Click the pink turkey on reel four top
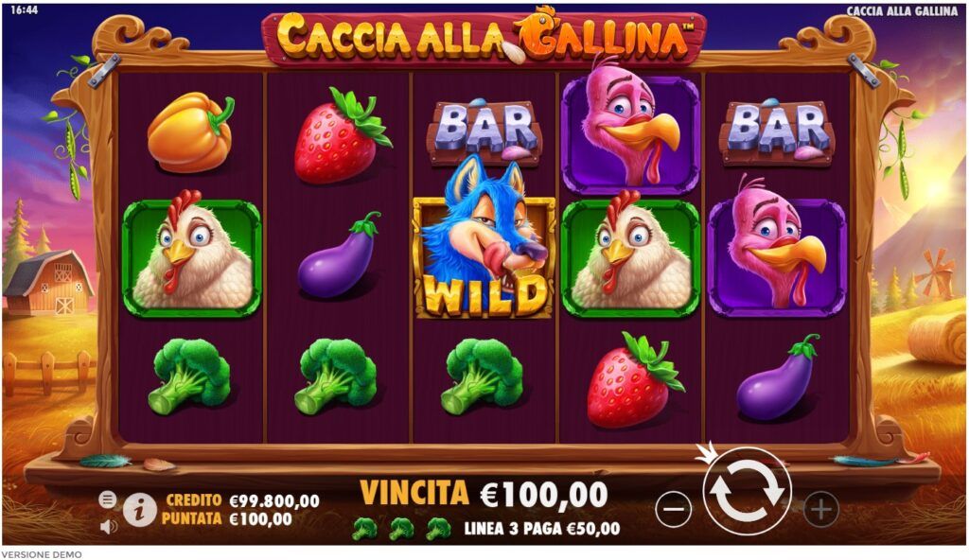 pyautogui.click(x=631, y=127)
